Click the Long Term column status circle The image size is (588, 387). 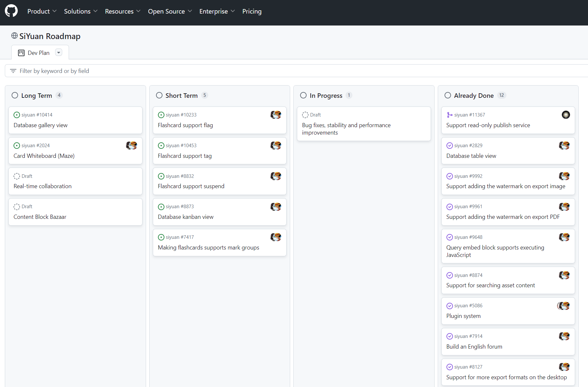click(x=15, y=95)
